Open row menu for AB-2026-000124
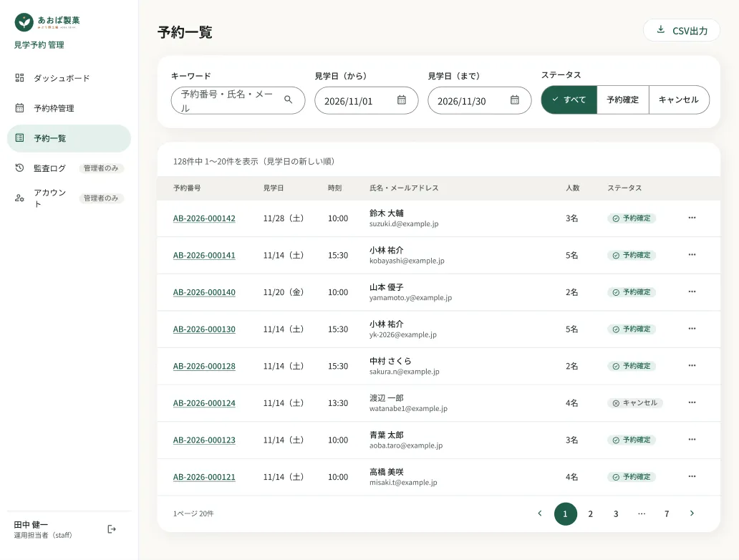The height and width of the screenshot is (560, 739). (x=692, y=402)
